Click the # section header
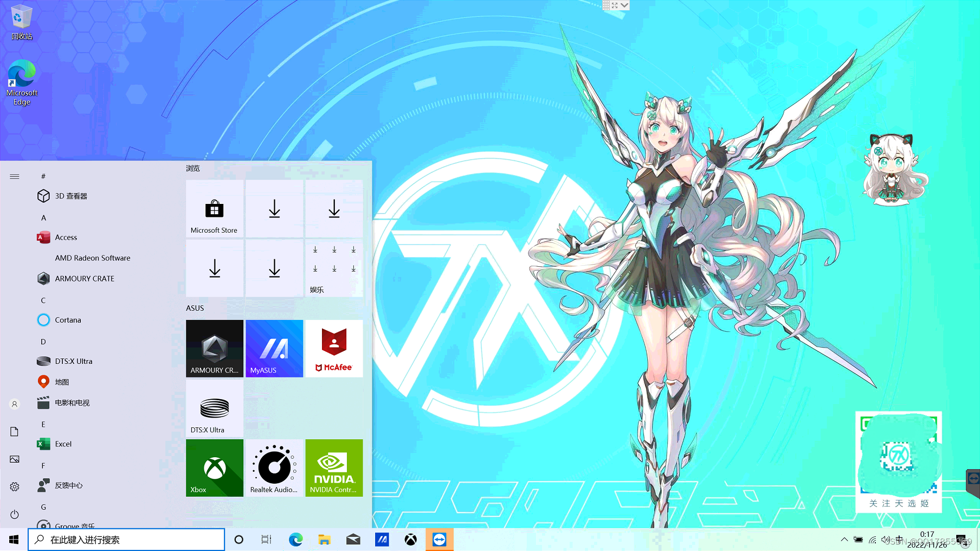 [43, 176]
